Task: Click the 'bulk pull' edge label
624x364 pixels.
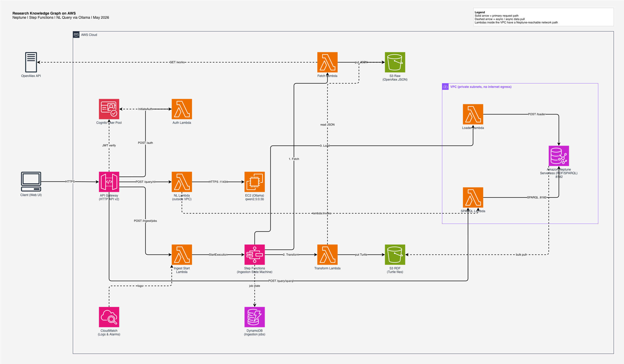Action: click(x=521, y=255)
